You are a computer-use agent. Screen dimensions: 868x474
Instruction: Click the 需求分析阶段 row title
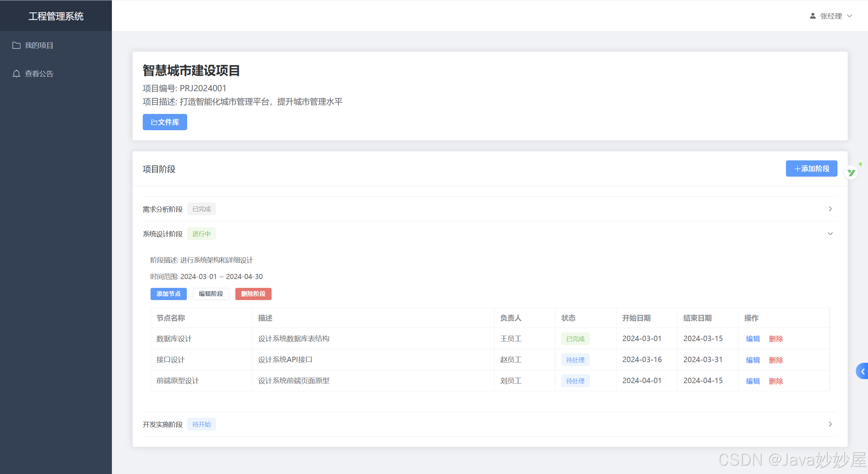click(162, 209)
